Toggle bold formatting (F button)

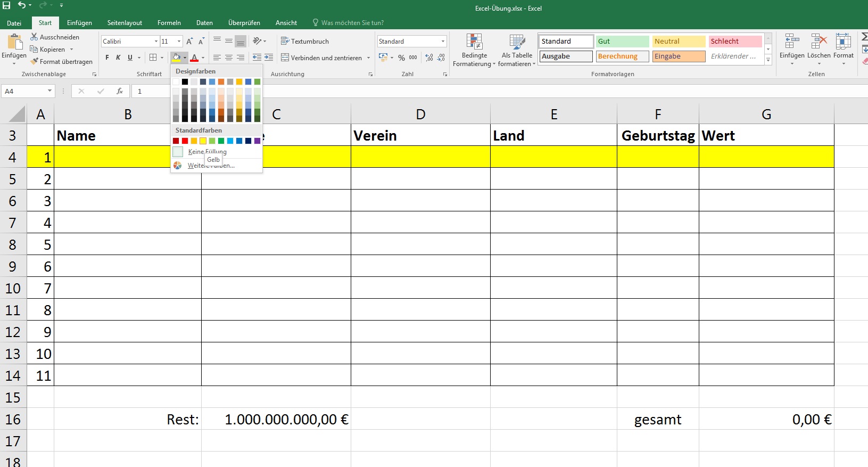pyautogui.click(x=107, y=58)
